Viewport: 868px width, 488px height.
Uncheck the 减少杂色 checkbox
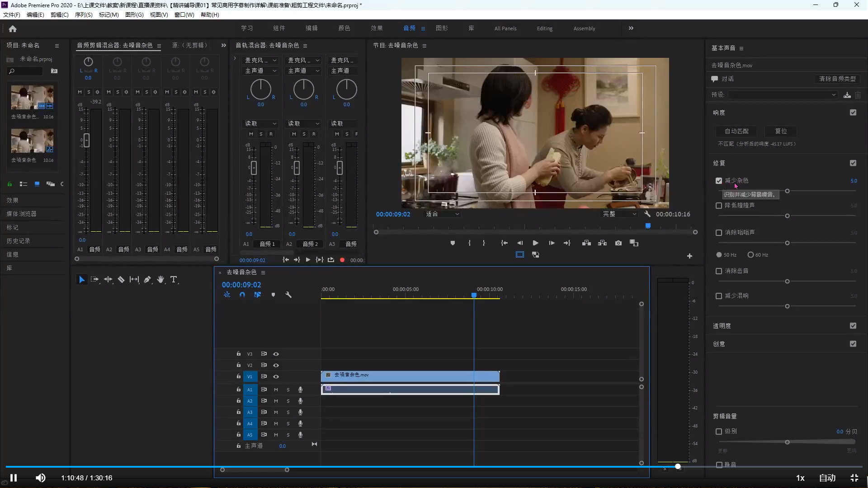719,181
